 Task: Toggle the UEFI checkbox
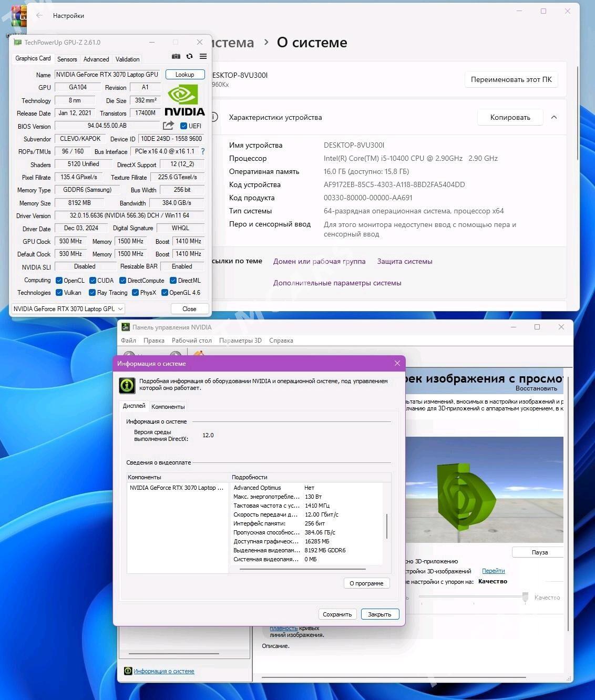click(183, 126)
